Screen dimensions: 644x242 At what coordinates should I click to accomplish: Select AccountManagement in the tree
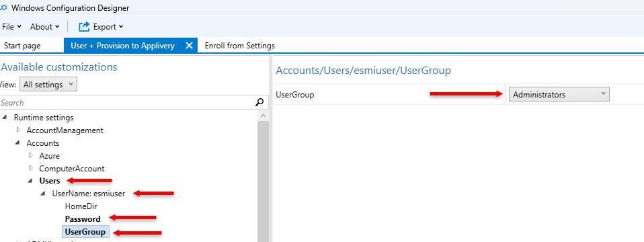(x=65, y=130)
